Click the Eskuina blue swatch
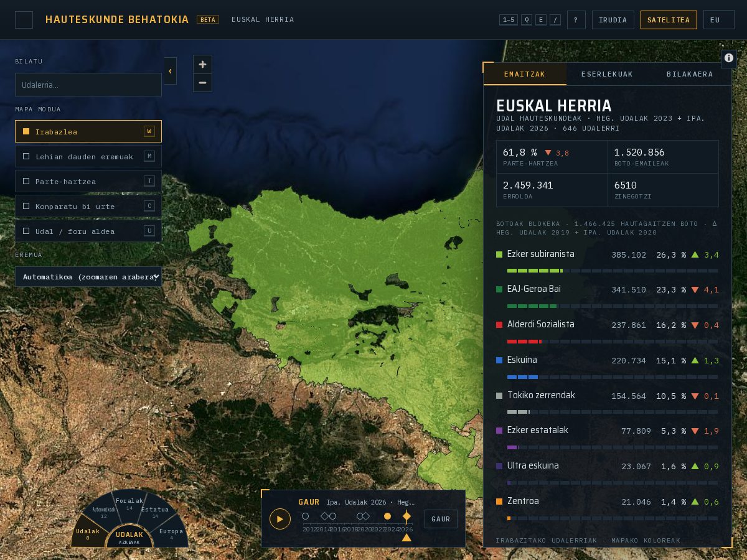747x560 pixels. coord(499,360)
